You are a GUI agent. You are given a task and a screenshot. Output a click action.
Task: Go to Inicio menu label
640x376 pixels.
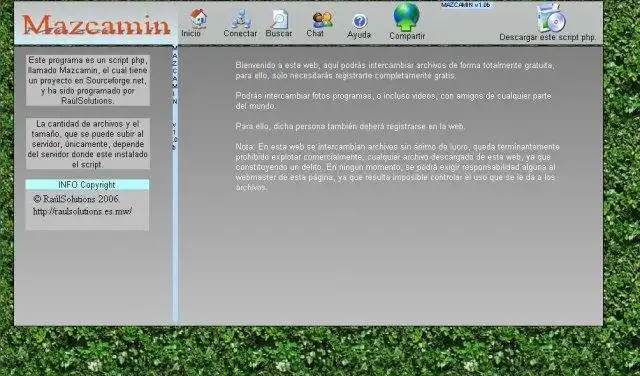191,33
